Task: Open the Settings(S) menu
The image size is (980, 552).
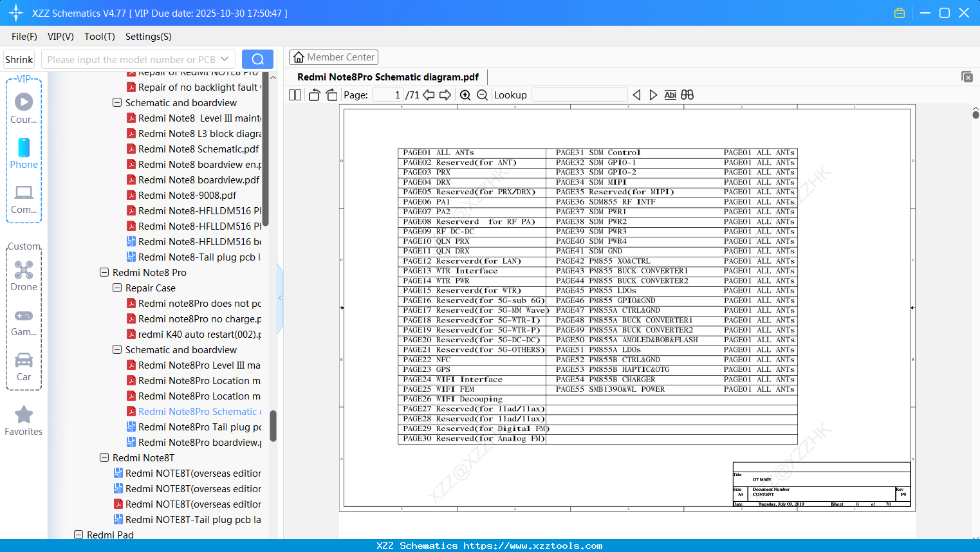Action: pyautogui.click(x=148, y=37)
